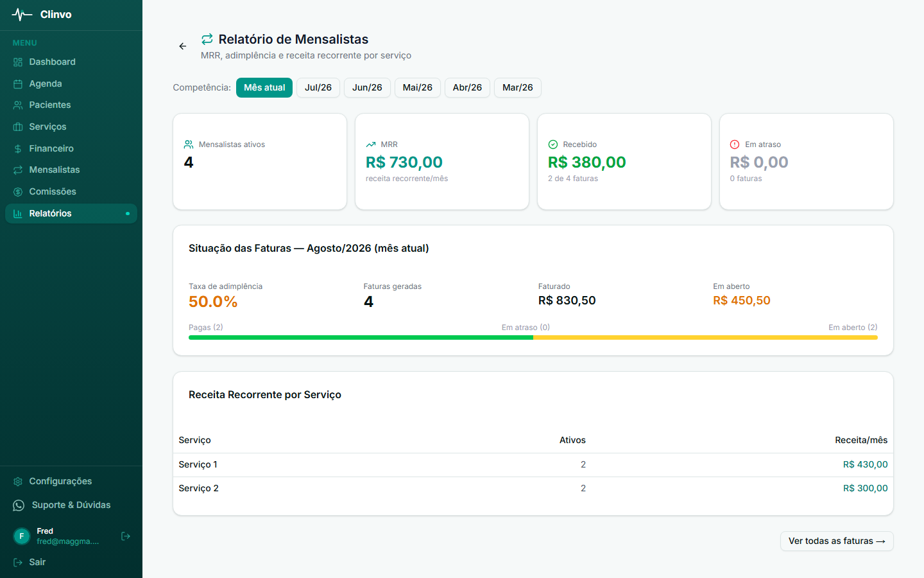Click the Financeiro dollar sign icon

pos(18,149)
